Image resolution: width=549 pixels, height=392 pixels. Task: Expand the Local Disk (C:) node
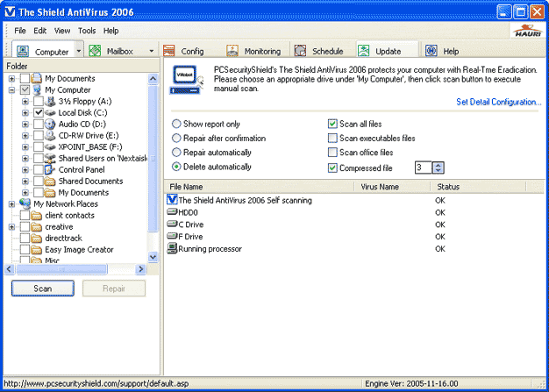tap(25, 113)
